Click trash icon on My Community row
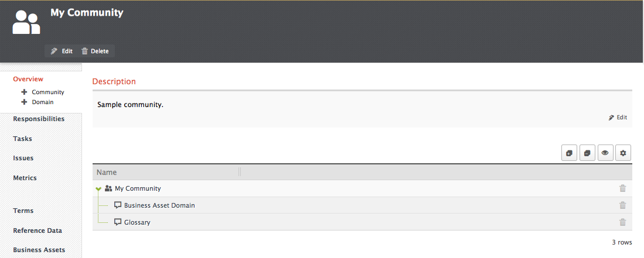 (x=623, y=188)
